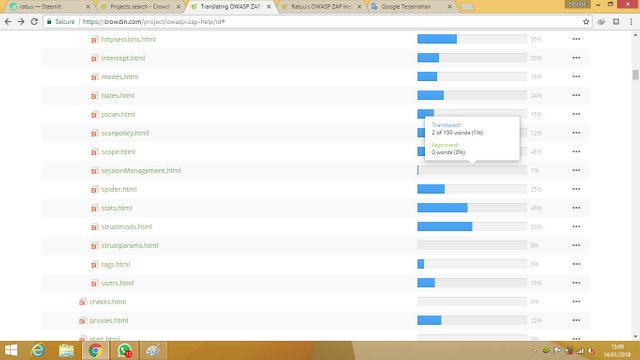Click file icon beside structmods.html
The image size is (640, 360).
(x=94, y=227)
